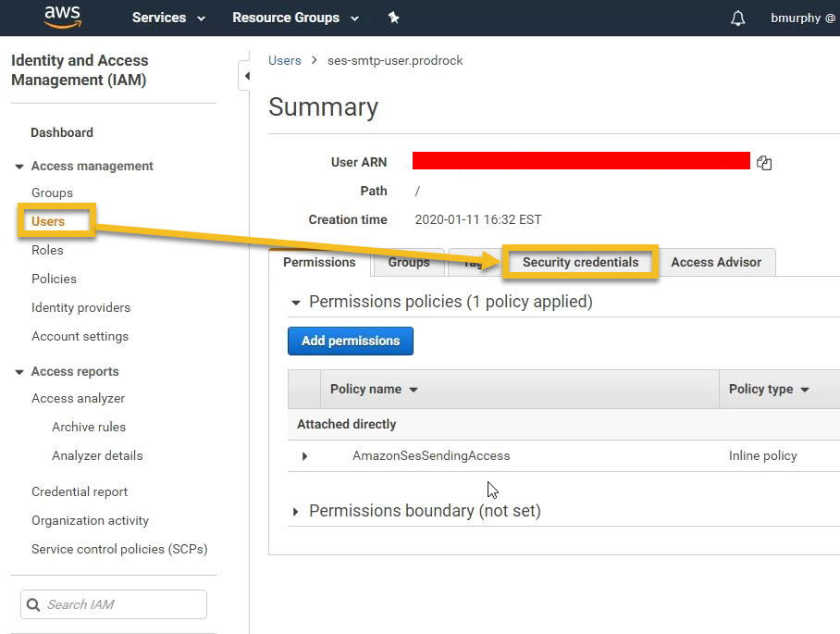Open the notifications bell icon

tap(737, 19)
